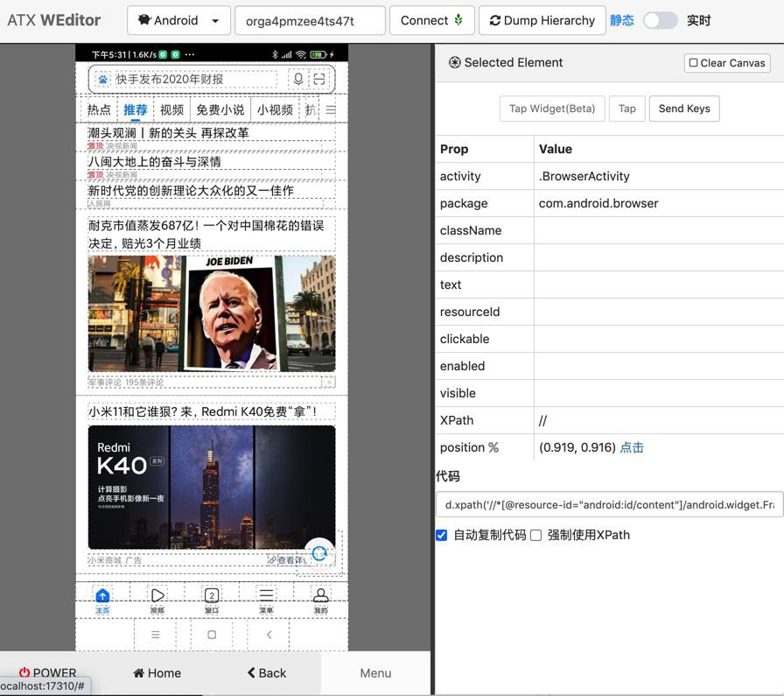Open headline 八闽大地上的奋斗与深情
The image size is (784, 696).
(x=155, y=162)
